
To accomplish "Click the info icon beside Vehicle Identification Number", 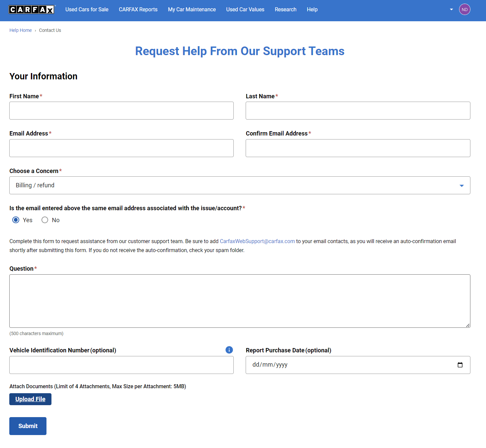I will coord(229,350).
